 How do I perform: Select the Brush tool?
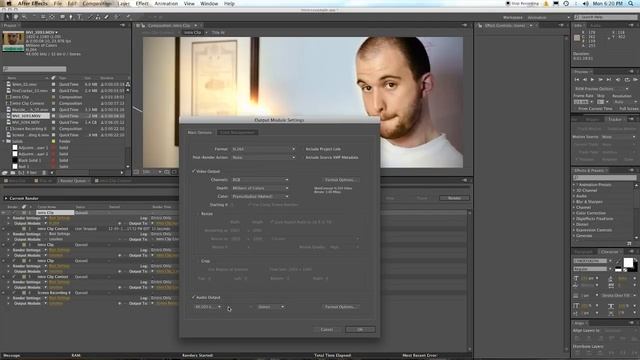tap(90, 17)
